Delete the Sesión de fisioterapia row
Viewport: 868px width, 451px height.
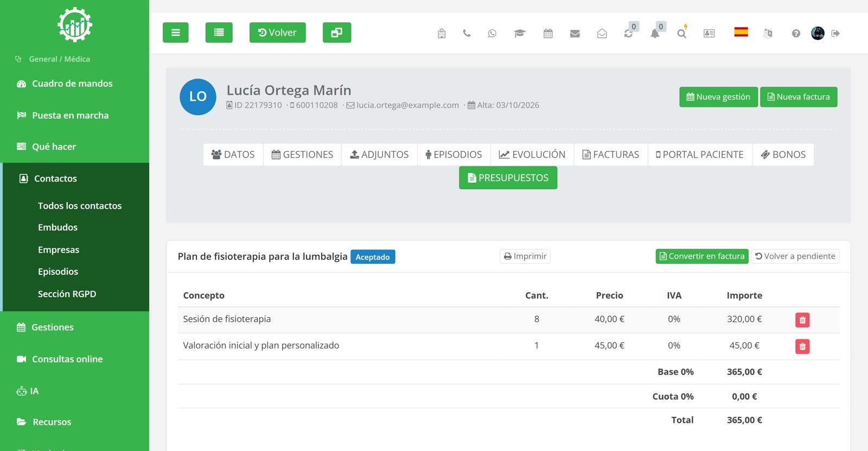coord(802,320)
